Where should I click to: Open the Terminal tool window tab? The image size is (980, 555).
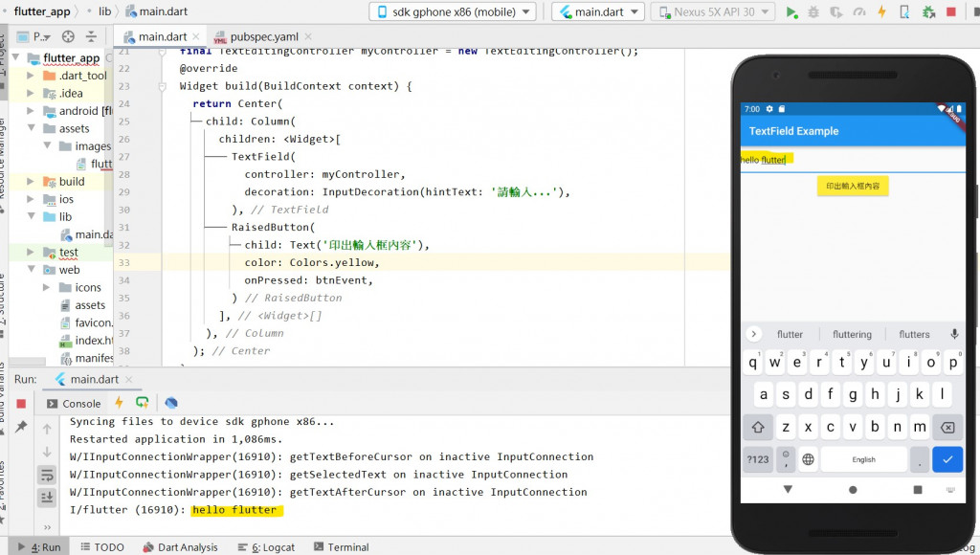pos(342,547)
